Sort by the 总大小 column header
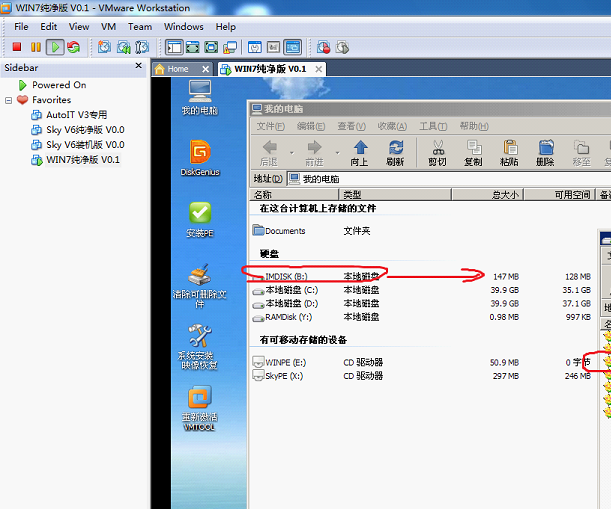 [x=487, y=194]
